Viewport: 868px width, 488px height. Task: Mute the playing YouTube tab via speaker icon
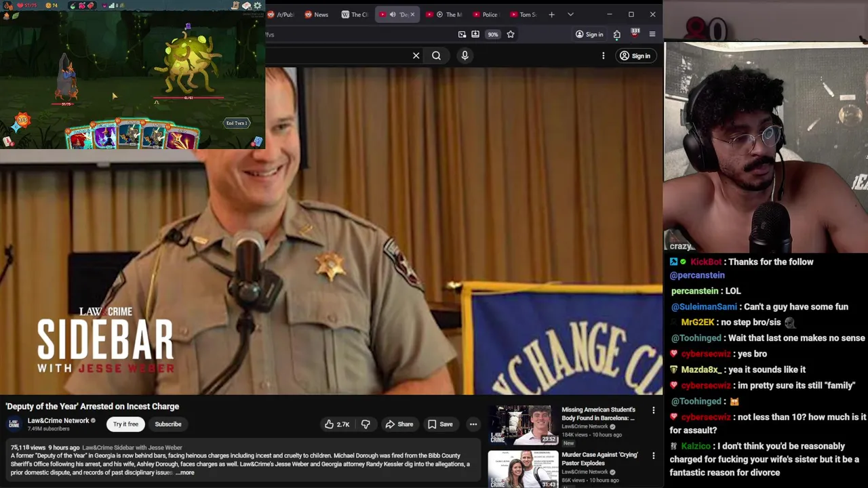point(393,14)
